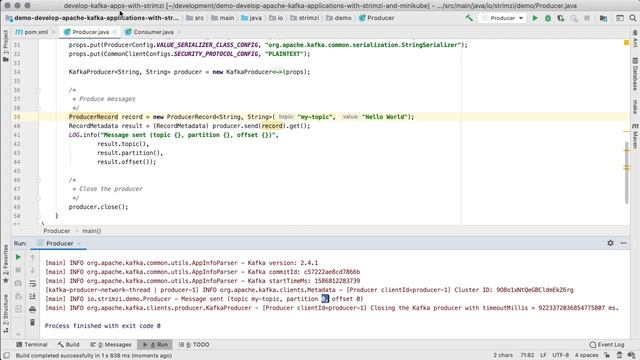Screen dimensions: 640x360
Task: Click the fold marker at line 46 comment
Action: coord(38,180)
